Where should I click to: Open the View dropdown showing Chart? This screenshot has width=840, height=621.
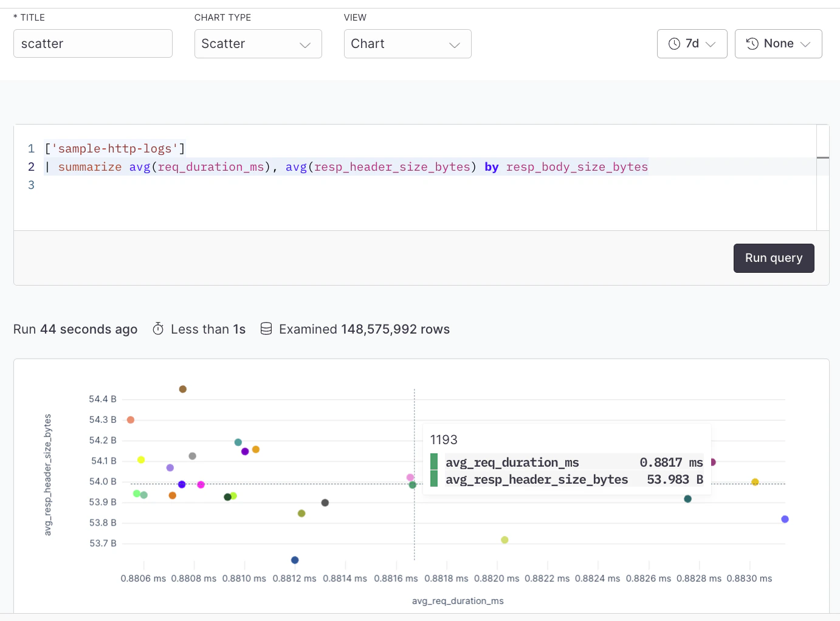[407, 44]
